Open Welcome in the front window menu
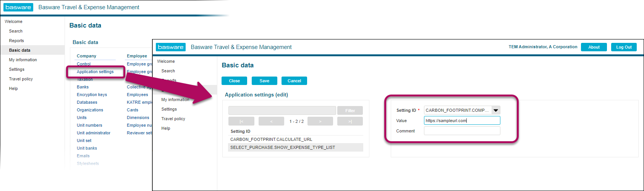644x191 pixels. click(x=166, y=61)
